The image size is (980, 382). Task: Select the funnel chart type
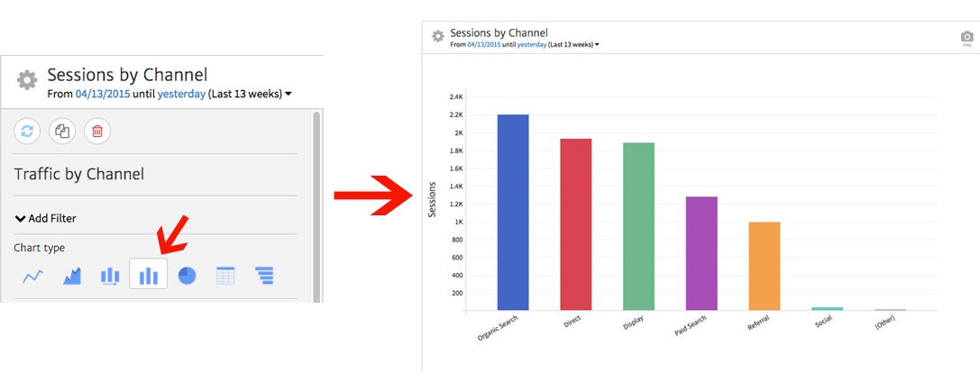(x=264, y=276)
